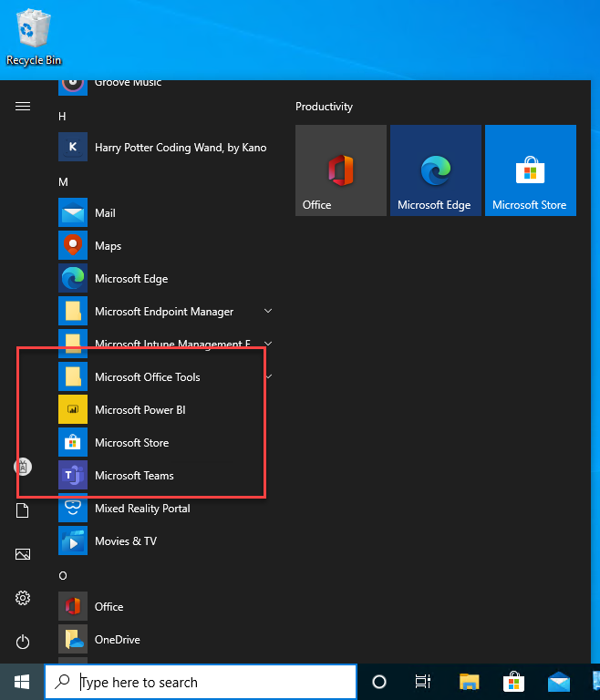600x700 pixels.
Task: Open Movies & TV app
Action: [165, 541]
